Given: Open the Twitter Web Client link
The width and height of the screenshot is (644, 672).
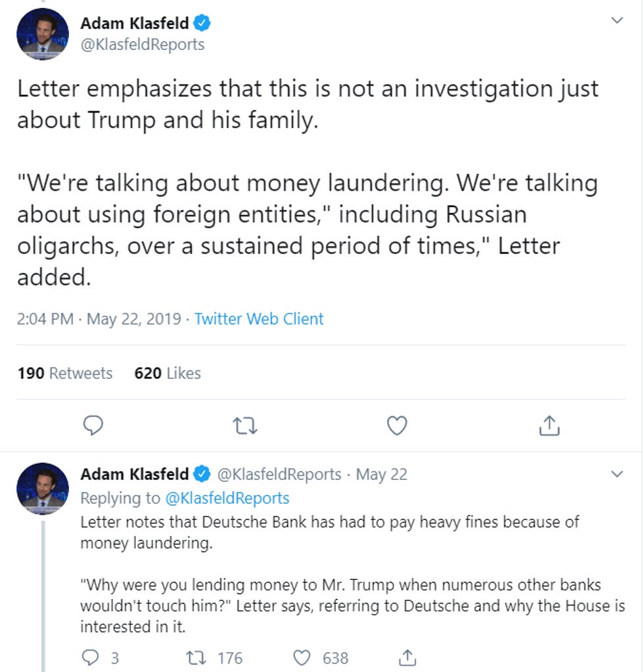Looking at the screenshot, I should coord(259,319).
